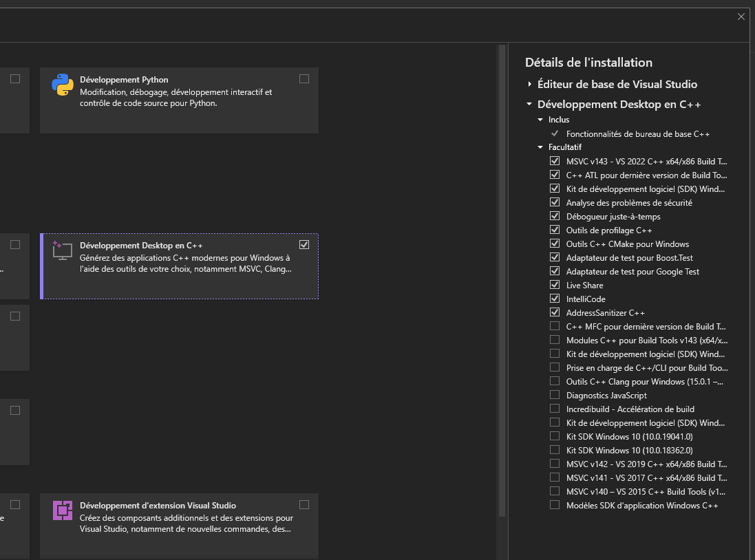Collapse the Inclus subsection
Screen dimensions: 755x560
pos(541,120)
